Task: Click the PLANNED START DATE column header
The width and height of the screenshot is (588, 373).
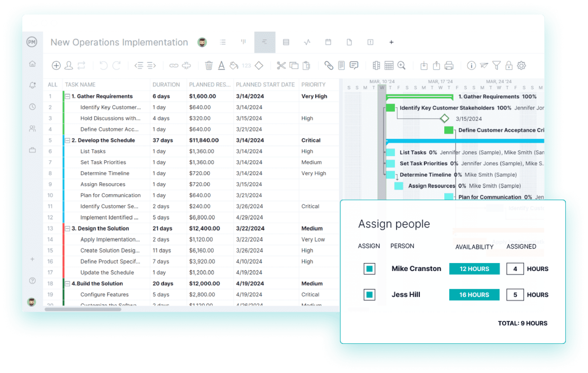Action: (x=265, y=85)
